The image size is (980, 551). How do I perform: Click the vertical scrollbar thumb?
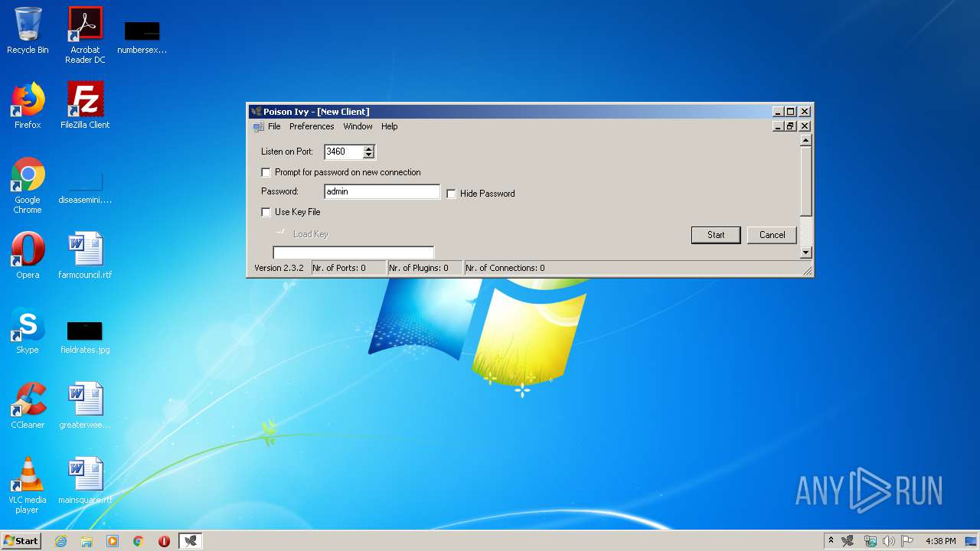pos(805,181)
